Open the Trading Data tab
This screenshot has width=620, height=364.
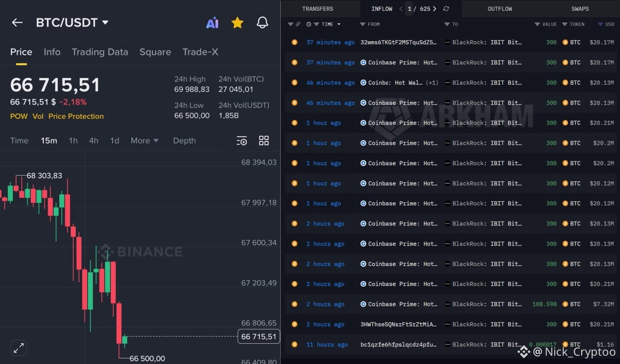point(100,52)
